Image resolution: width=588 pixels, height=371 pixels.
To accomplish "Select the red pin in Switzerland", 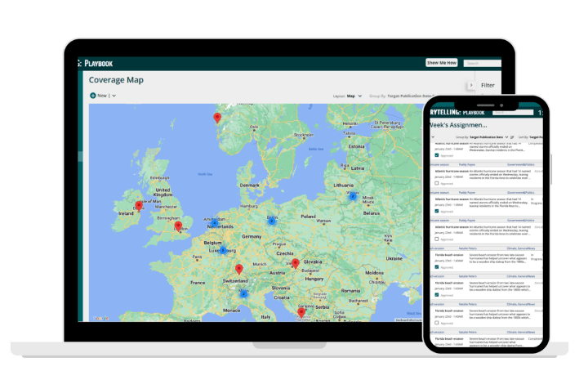I will click(238, 269).
